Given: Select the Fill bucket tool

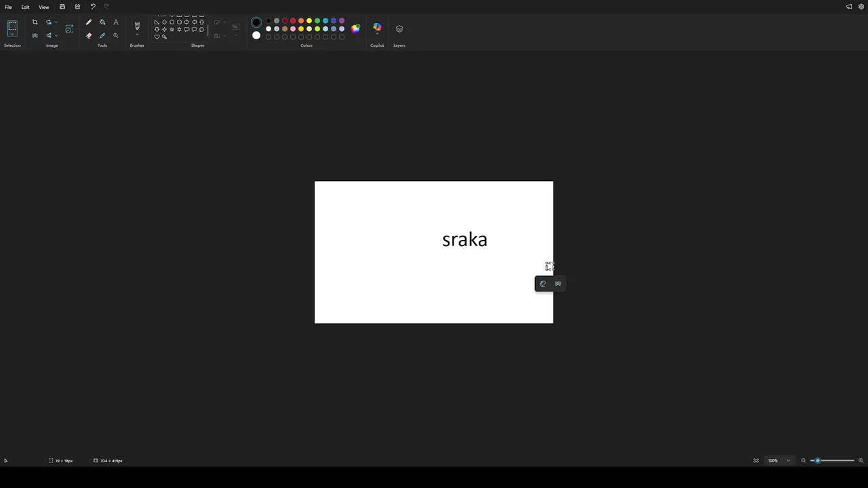Looking at the screenshot, I should (x=102, y=22).
